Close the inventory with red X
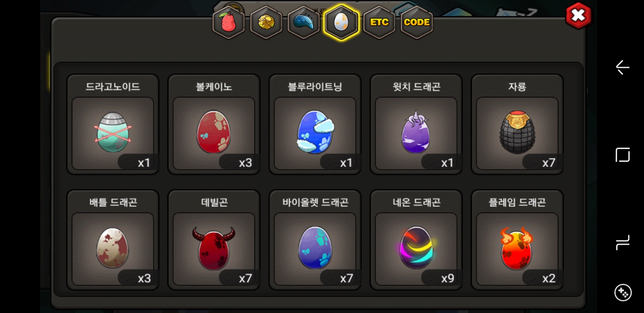The image size is (644, 313). 578,16
